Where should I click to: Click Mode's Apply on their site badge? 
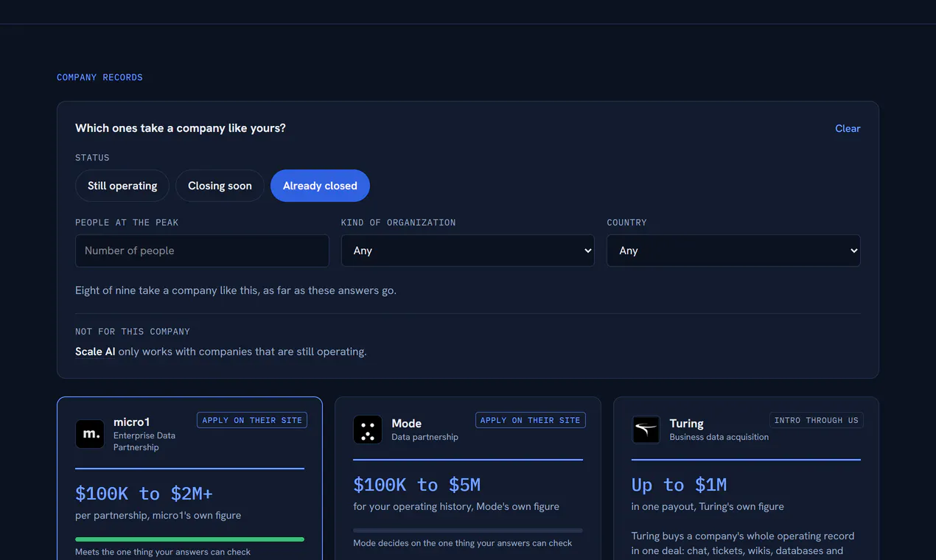531,420
